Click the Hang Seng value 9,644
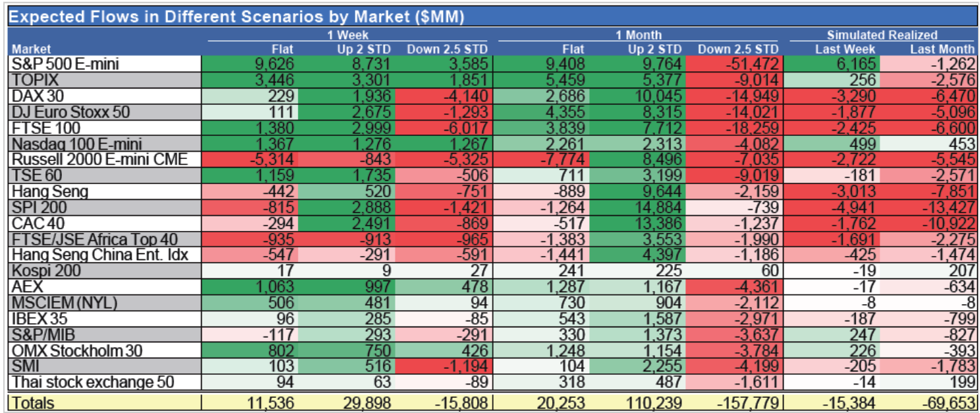 (662, 191)
